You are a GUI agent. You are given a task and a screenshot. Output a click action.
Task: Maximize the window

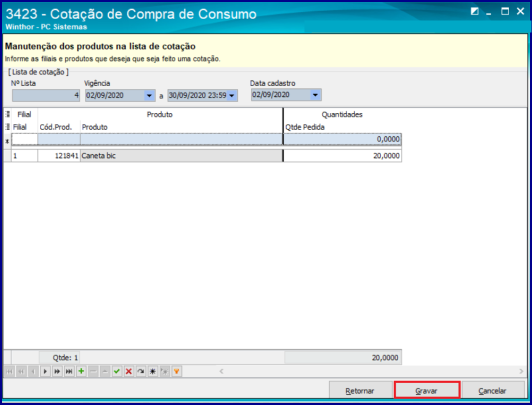pyautogui.click(x=505, y=12)
